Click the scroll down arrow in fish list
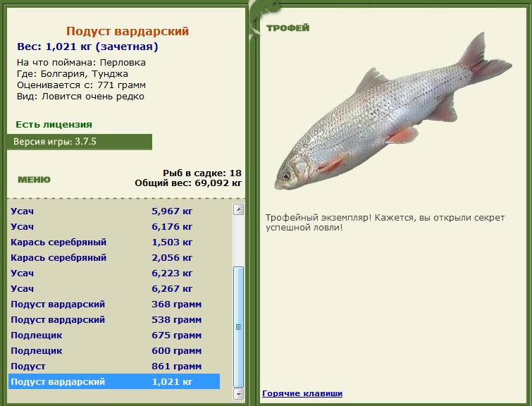 pos(238,394)
